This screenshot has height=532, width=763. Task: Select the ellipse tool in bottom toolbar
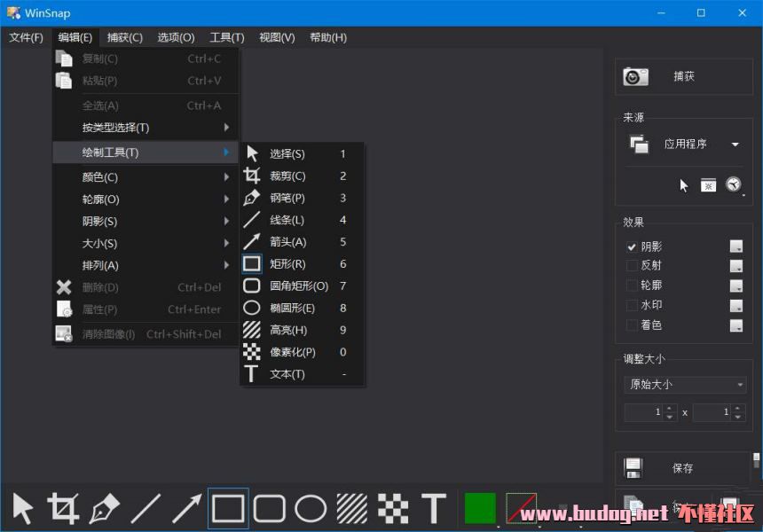click(x=311, y=509)
